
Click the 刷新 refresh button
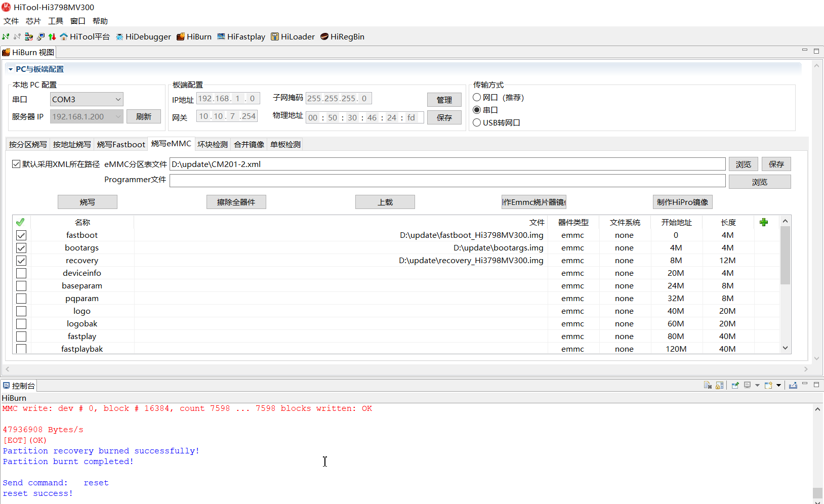(x=144, y=116)
